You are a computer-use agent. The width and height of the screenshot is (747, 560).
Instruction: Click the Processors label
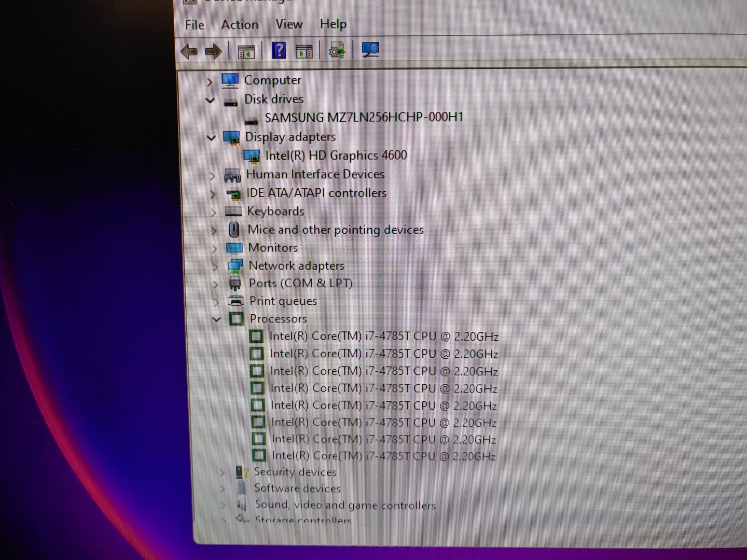[278, 318]
